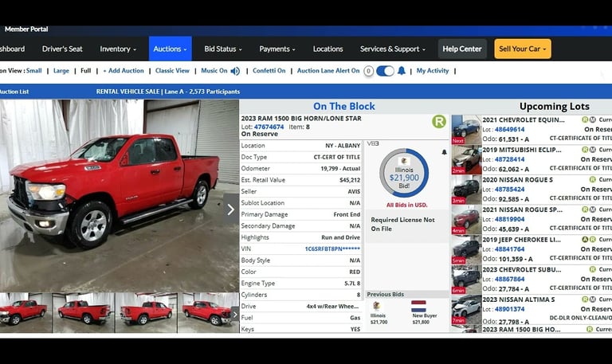Click the Next Chevrolet Equinox thumbnail

pyautogui.click(x=466, y=130)
